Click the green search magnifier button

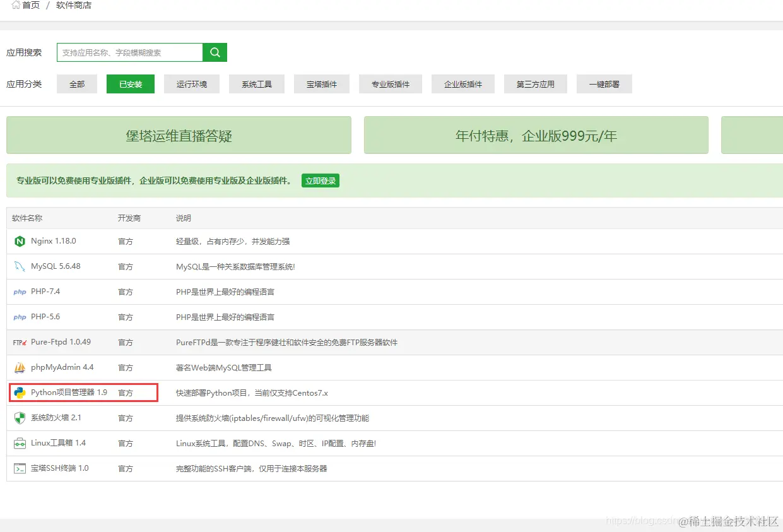tap(215, 52)
